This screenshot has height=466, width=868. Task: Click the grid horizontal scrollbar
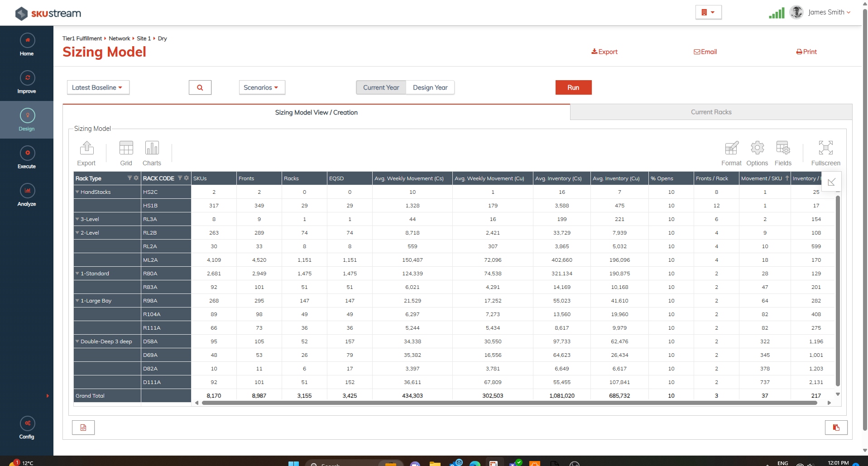click(x=509, y=403)
